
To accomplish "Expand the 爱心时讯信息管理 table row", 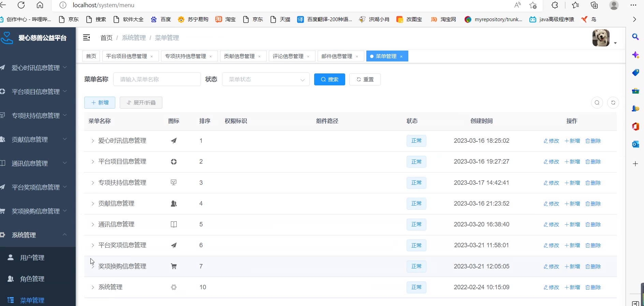I will point(92,141).
